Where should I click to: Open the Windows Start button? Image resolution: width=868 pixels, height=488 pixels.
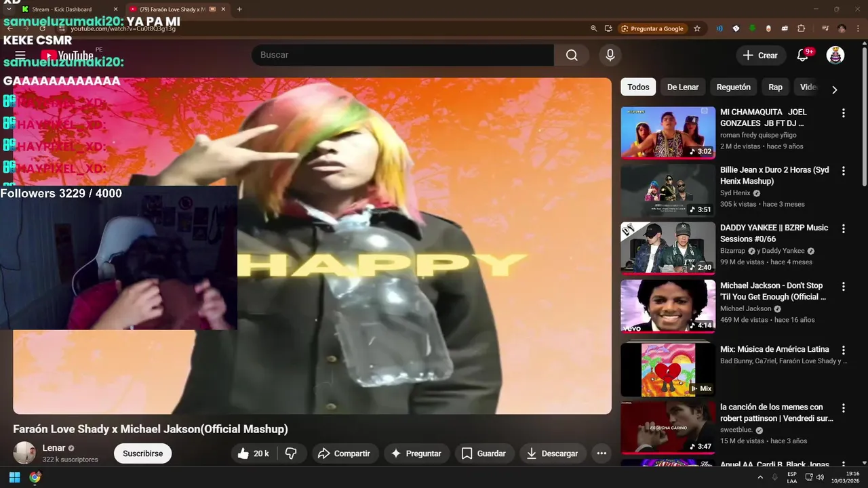(x=14, y=477)
